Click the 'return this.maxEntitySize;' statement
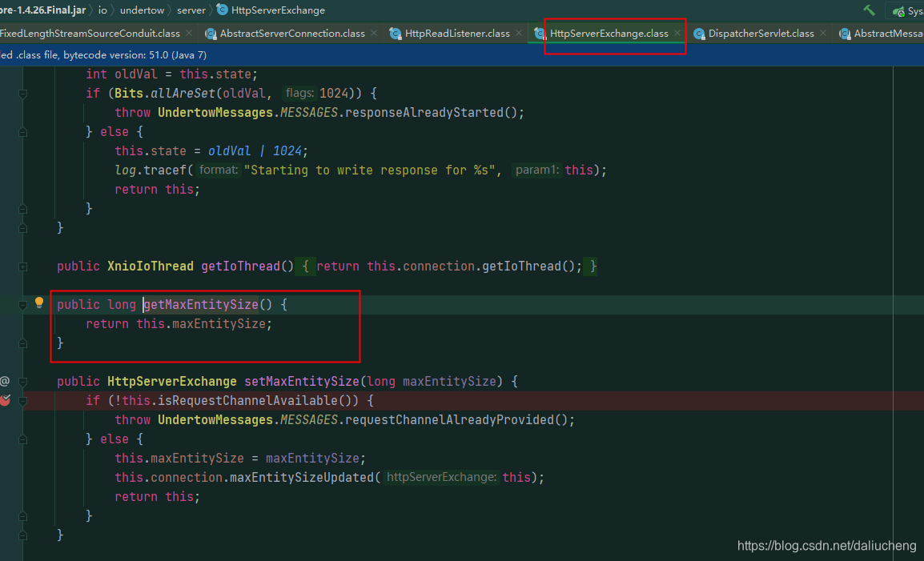The width and height of the screenshot is (924, 561). click(x=179, y=323)
